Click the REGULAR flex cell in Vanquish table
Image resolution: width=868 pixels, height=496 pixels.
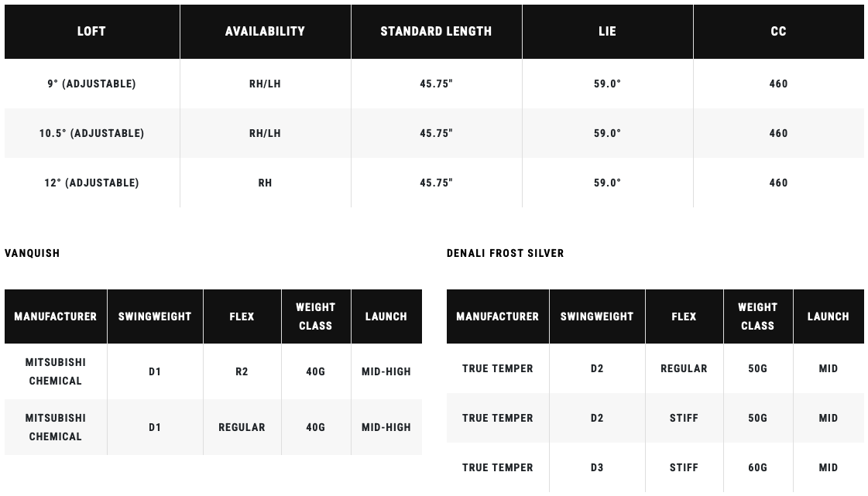click(242, 427)
